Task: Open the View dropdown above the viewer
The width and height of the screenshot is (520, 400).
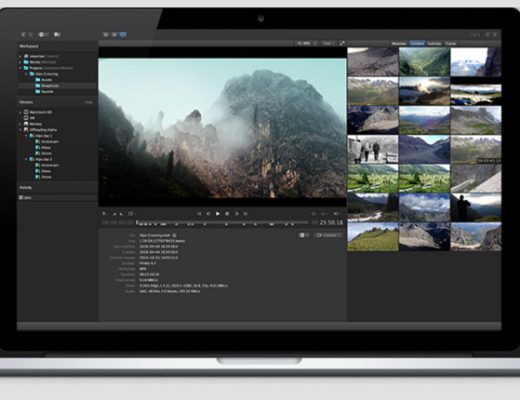Action: [329, 43]
